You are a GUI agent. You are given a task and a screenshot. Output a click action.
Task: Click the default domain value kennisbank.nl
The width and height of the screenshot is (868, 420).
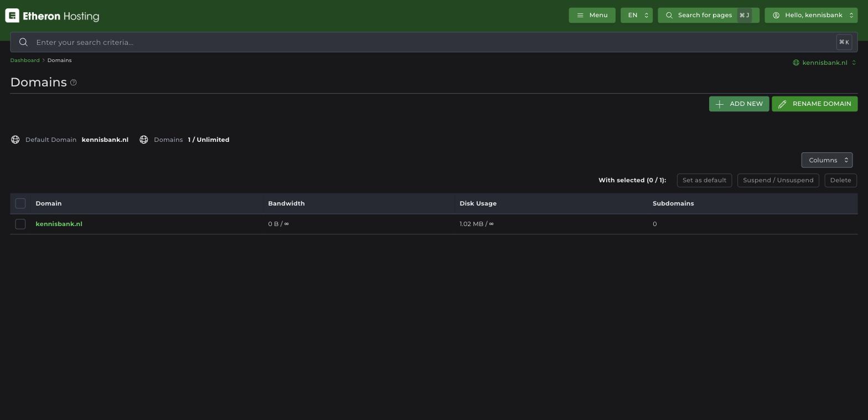coord(105,140)
